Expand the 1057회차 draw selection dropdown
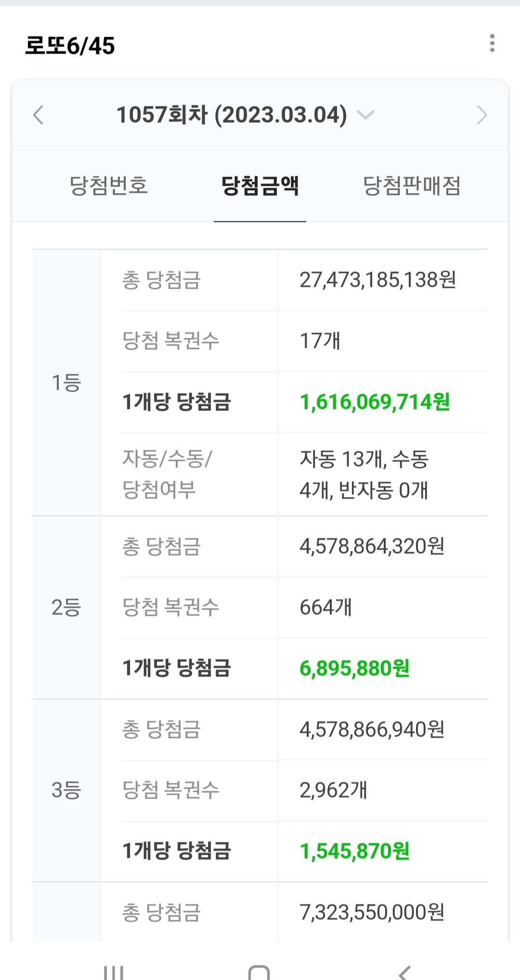The height and width of the screenshot is (980, 520). pyautogui.click(x=365, y=115)
